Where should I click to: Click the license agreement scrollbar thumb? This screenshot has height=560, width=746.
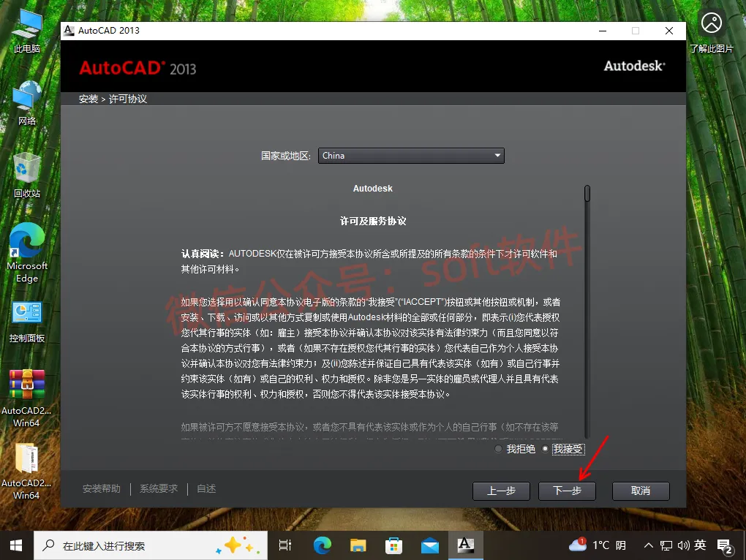click(587, 194)
